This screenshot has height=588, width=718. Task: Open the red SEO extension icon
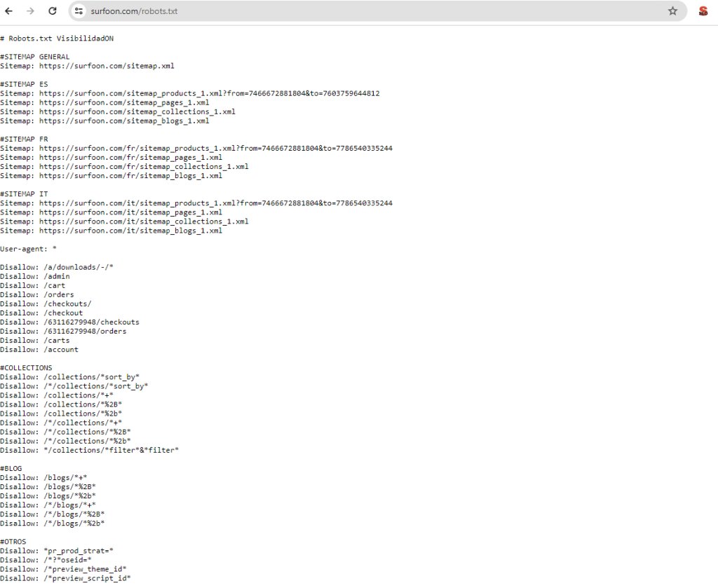click(703, 11)
